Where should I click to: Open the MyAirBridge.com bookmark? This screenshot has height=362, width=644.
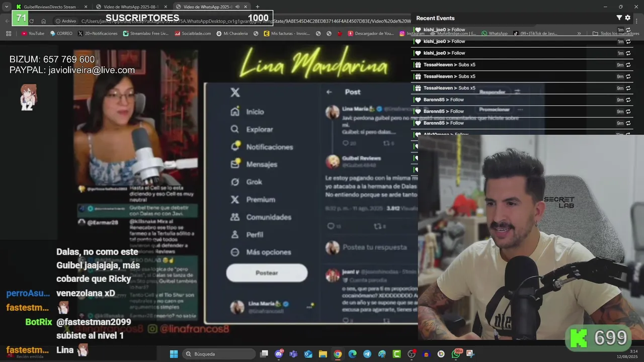(452, 33)
